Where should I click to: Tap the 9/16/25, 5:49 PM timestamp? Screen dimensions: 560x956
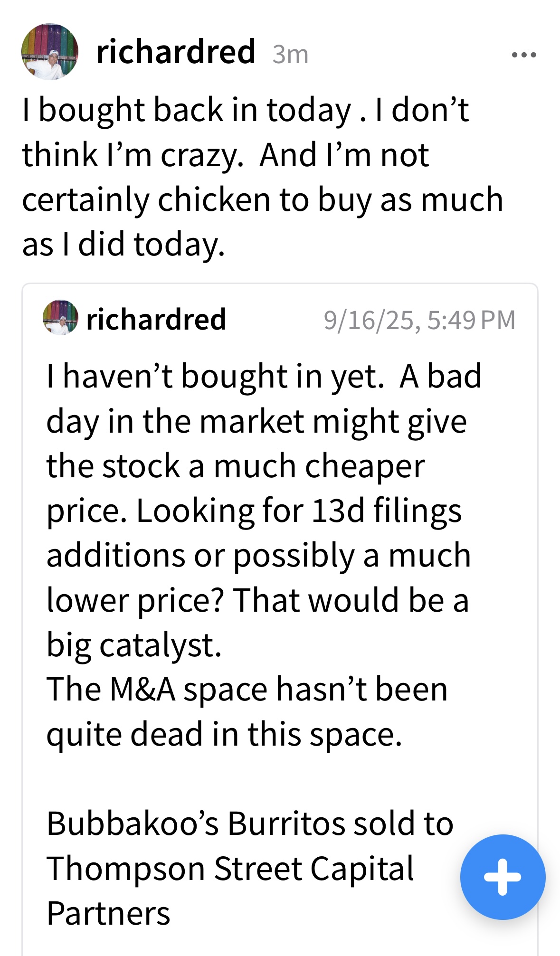419,320
